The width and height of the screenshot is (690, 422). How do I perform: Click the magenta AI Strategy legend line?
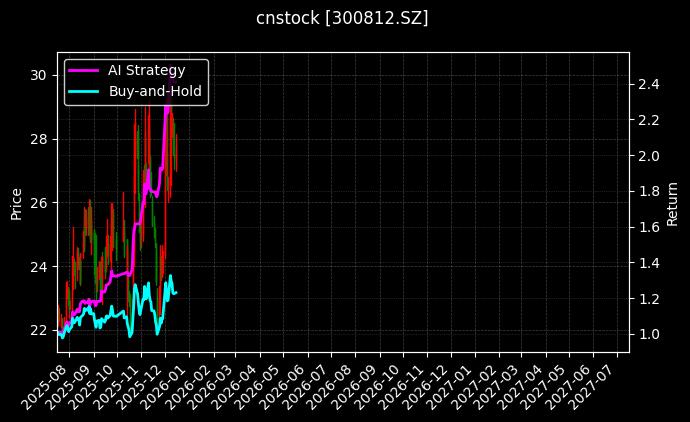(84, 70)
